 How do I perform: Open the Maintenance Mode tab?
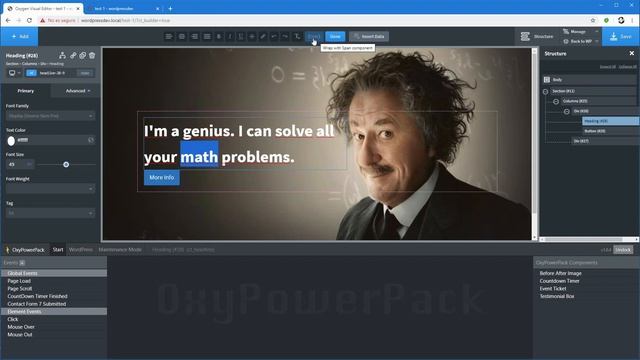coord(120,249)
